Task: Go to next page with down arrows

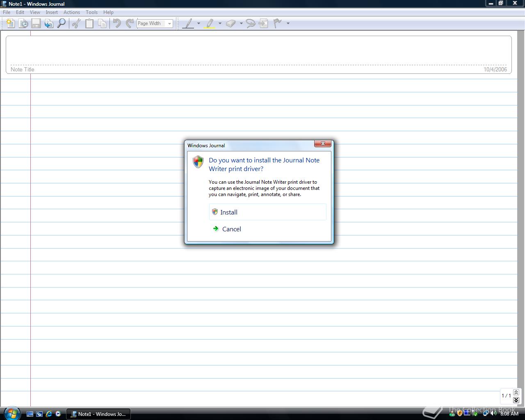Action: (x=516, y=400)
